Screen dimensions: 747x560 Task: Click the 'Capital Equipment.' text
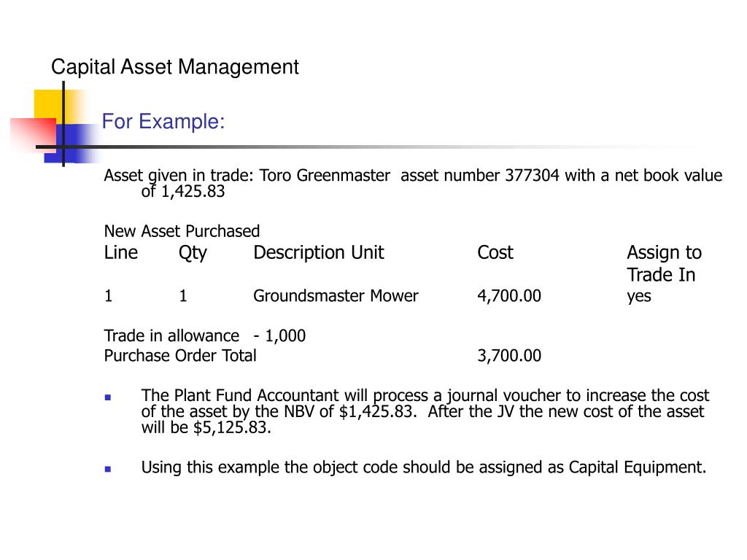coord(638,467)
